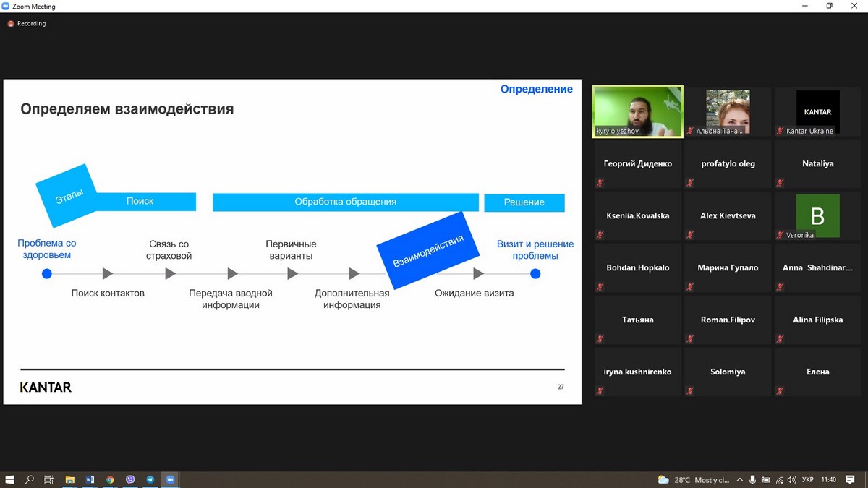The width and height of the screenshot is (868, 488).
Task: Open Telegram from the taskbar
Action: 150,479
